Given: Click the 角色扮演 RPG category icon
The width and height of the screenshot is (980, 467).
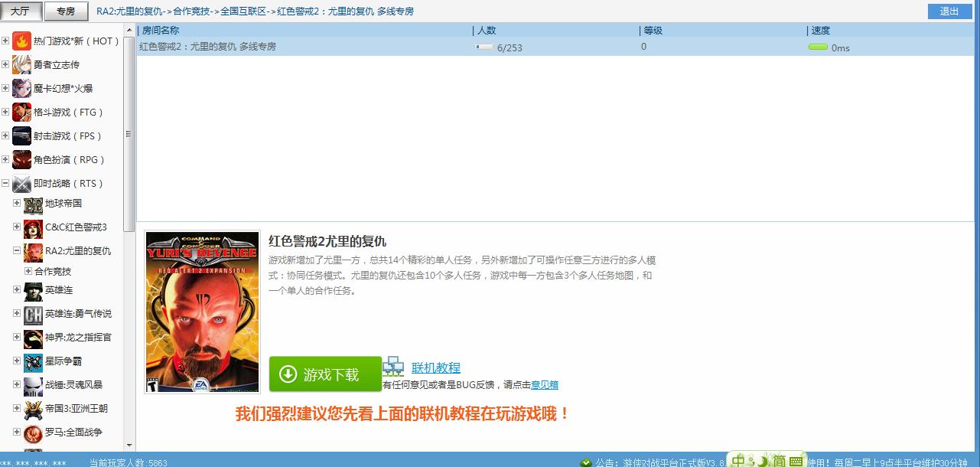Looking at the screenshot, I should point(22,160).
